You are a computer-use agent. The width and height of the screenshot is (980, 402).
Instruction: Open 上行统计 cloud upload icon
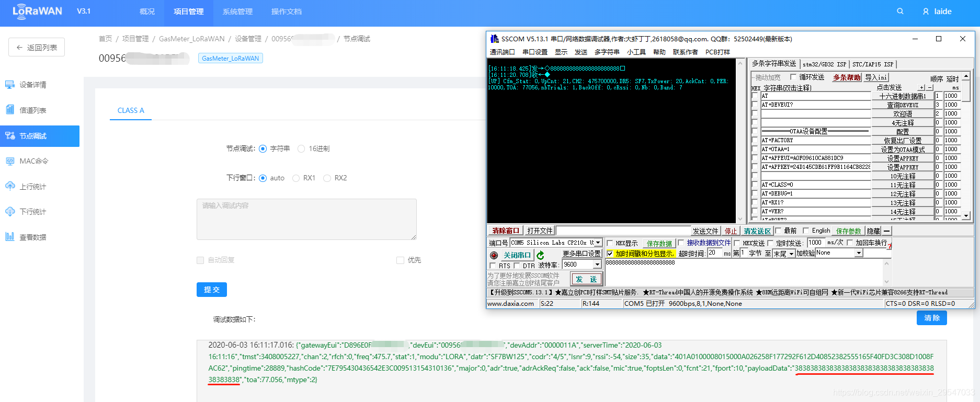pos(10,186)
